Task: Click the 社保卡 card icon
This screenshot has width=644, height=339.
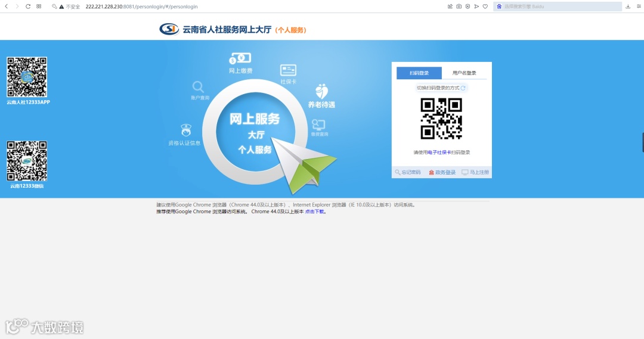Action: pos(289,70)
